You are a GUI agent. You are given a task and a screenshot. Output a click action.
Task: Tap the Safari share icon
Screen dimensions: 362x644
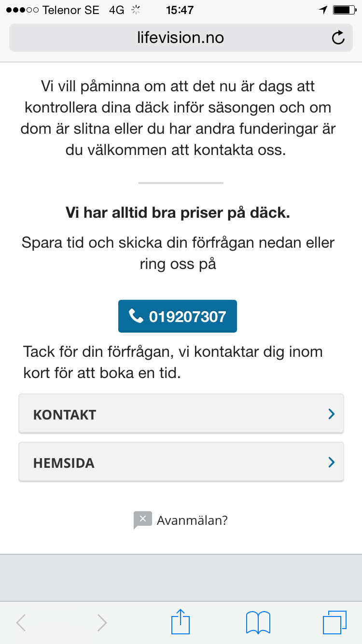[180, 622]
